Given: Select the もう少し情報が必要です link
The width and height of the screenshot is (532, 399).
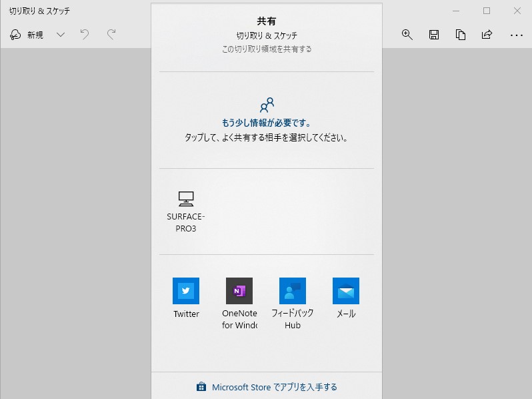Looking at the screenshot, I should tap(267, 123).
